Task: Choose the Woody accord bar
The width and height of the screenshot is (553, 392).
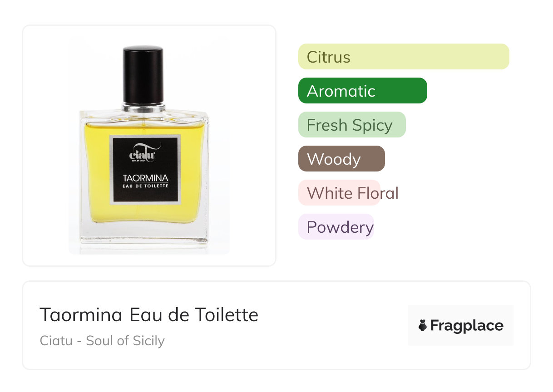Action: (341, 159)
